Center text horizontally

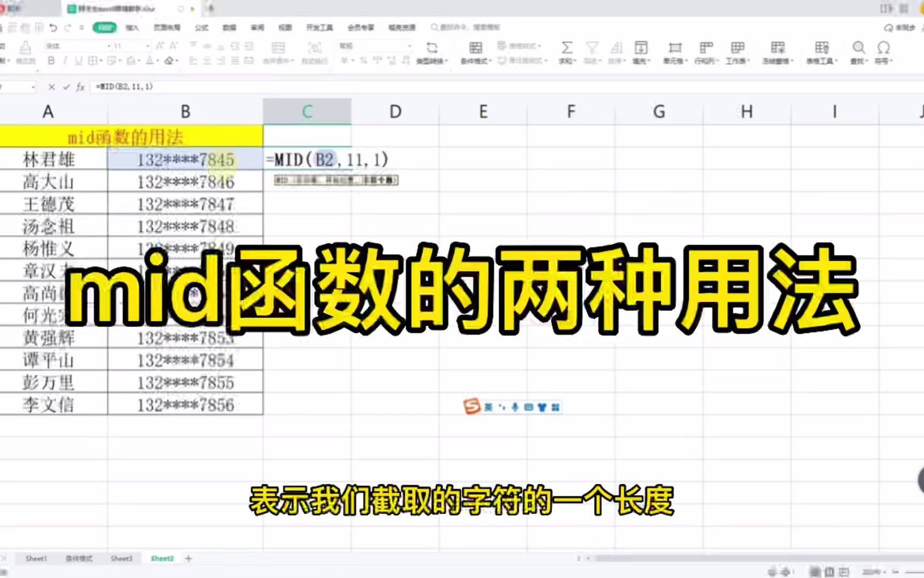coord(207,60)
